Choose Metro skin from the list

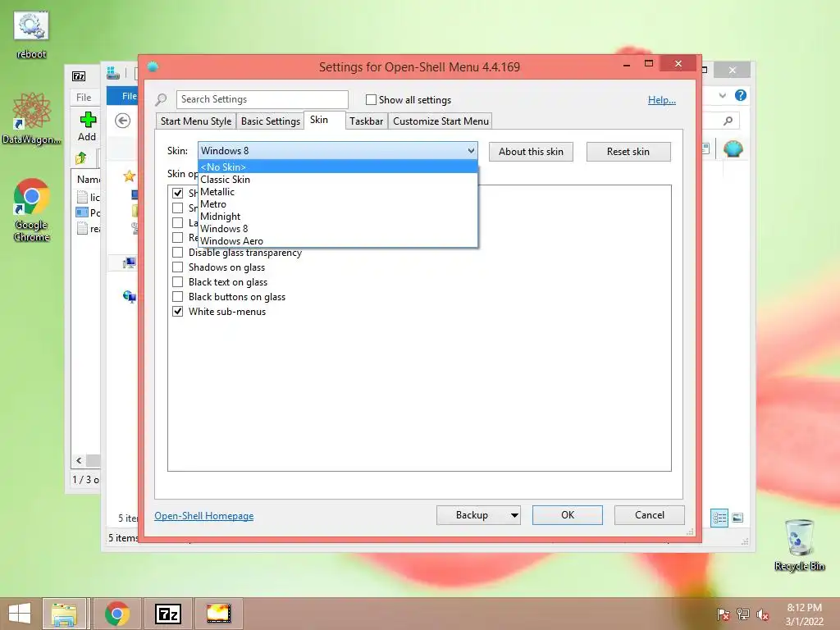click(337, 204)
